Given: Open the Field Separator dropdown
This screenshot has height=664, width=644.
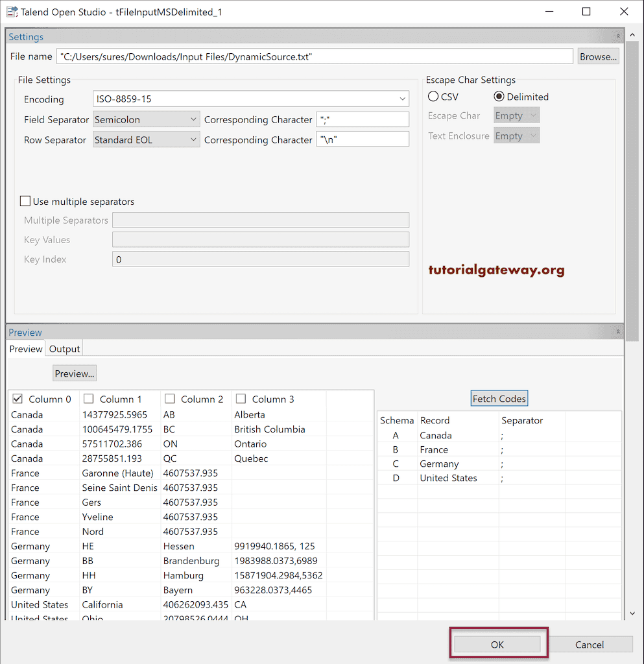Looking at the screenshot, I should click(x=193, y=119).
